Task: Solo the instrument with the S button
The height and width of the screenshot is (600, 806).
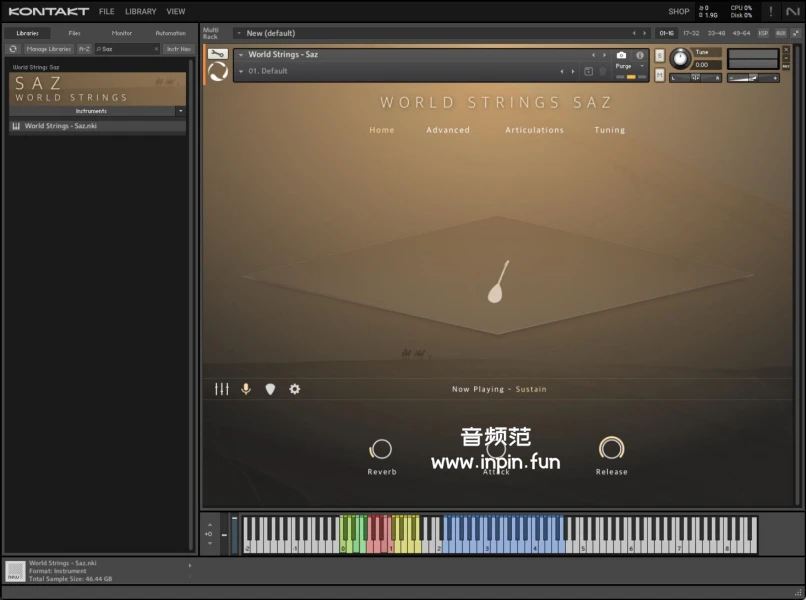Action: [x=660, y=55]
